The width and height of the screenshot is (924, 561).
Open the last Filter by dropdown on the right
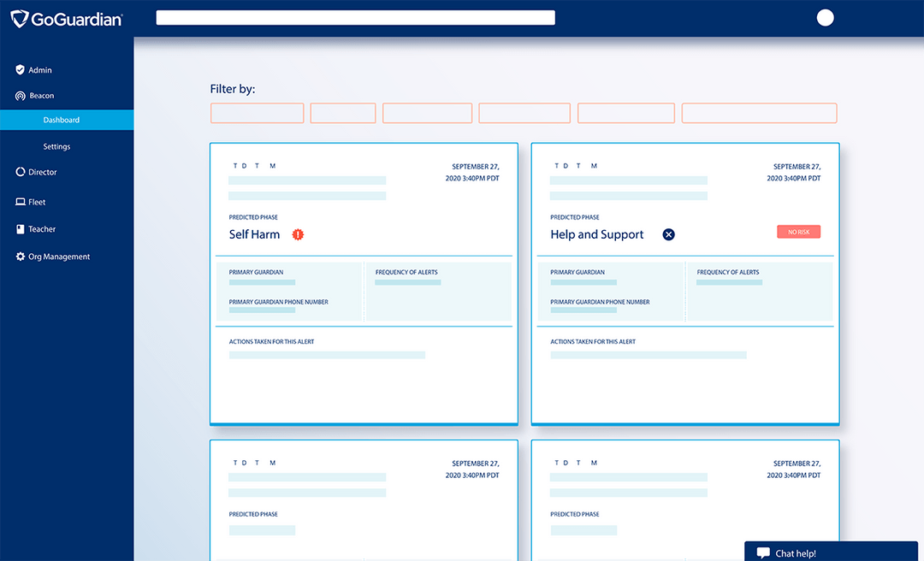[x=759, y=112]
